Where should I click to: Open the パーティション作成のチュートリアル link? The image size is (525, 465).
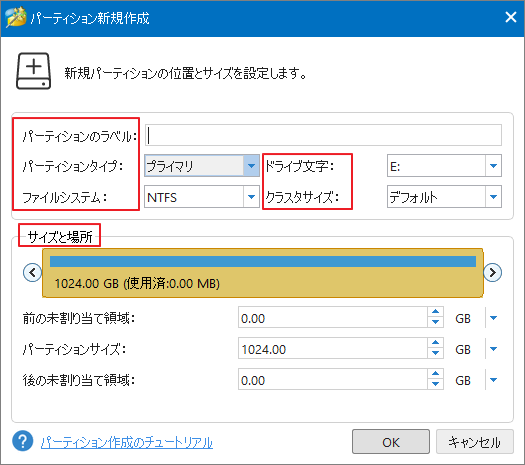[127, 442]
